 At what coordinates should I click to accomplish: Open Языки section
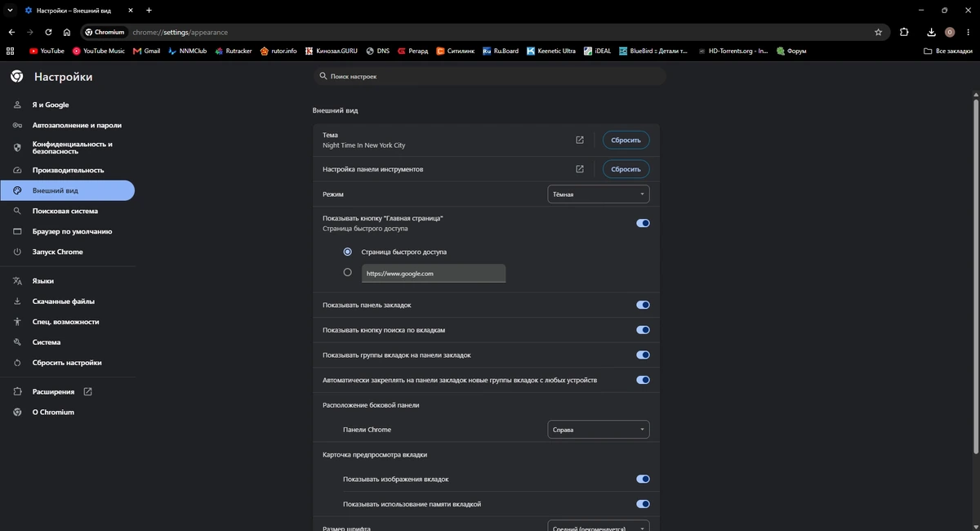[x=42, y=281]
